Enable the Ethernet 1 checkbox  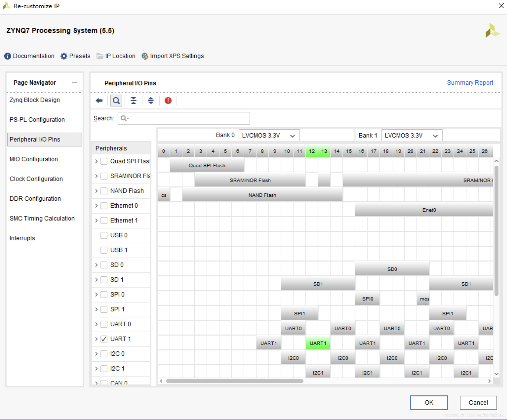(104, 220)
